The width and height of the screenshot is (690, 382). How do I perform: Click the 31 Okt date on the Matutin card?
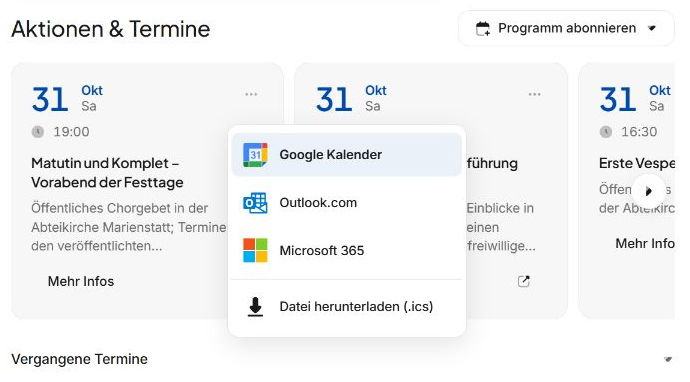67,99
